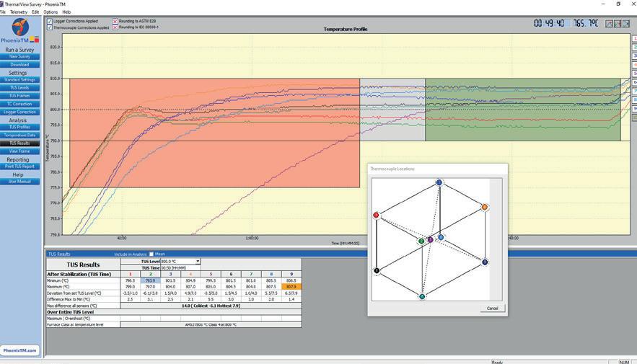
Task: Click difference cell 5.5 for sensor 5
Action: (211, 299)
